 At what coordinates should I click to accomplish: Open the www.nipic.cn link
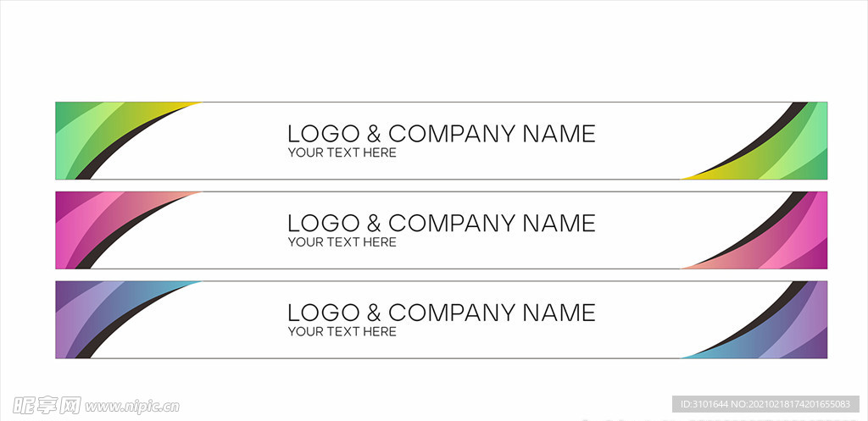coord(133,407)
